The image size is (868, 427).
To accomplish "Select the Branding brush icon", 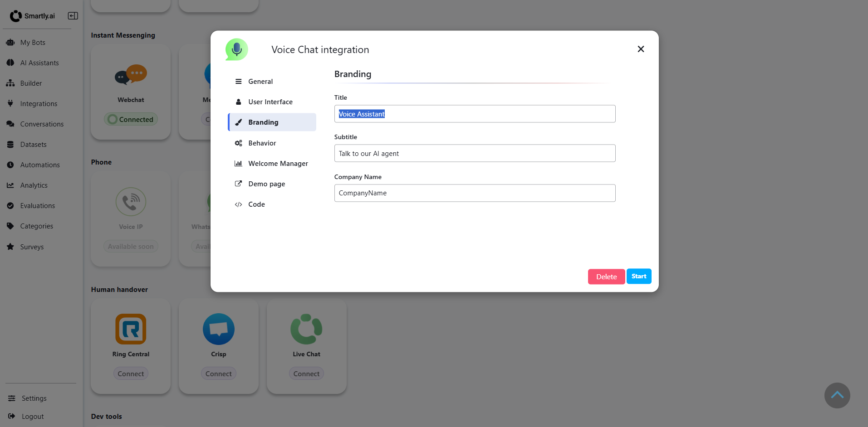I will (x=239, y=122).
